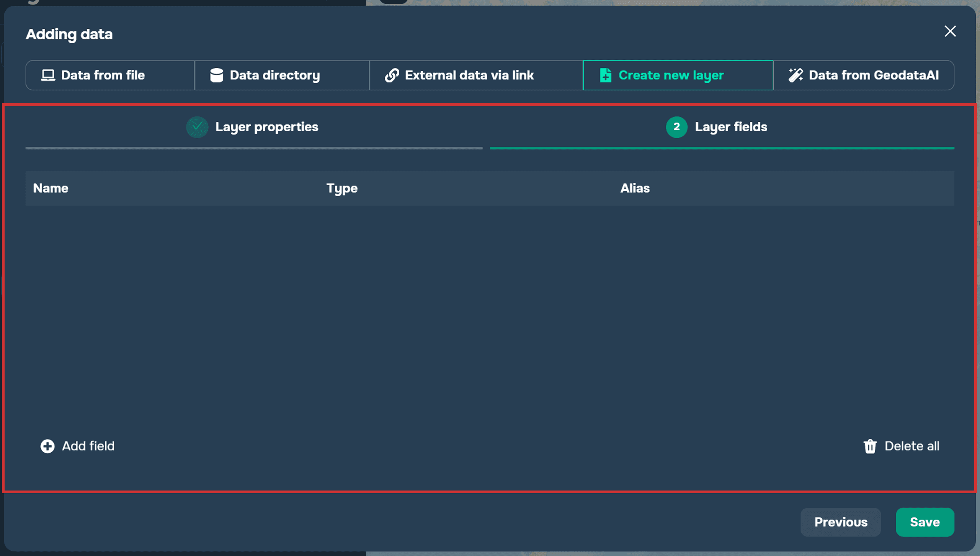Click the laptop icon on Data from file
980x556 pixels.
click(x=48, y=75)
